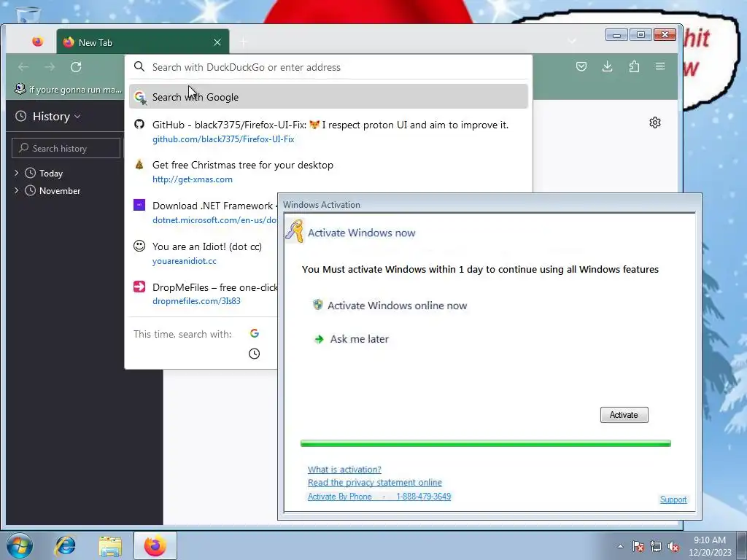Open DropMeFiles suggestion
Image resolution: width=747 pixels, height=560 pixels.
tap(204, 294)
